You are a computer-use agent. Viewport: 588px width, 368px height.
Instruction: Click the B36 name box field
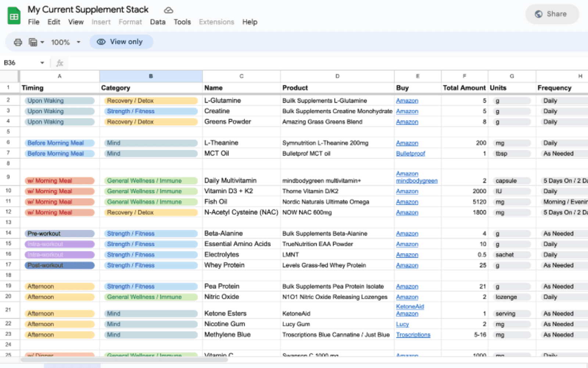[20, 63]
